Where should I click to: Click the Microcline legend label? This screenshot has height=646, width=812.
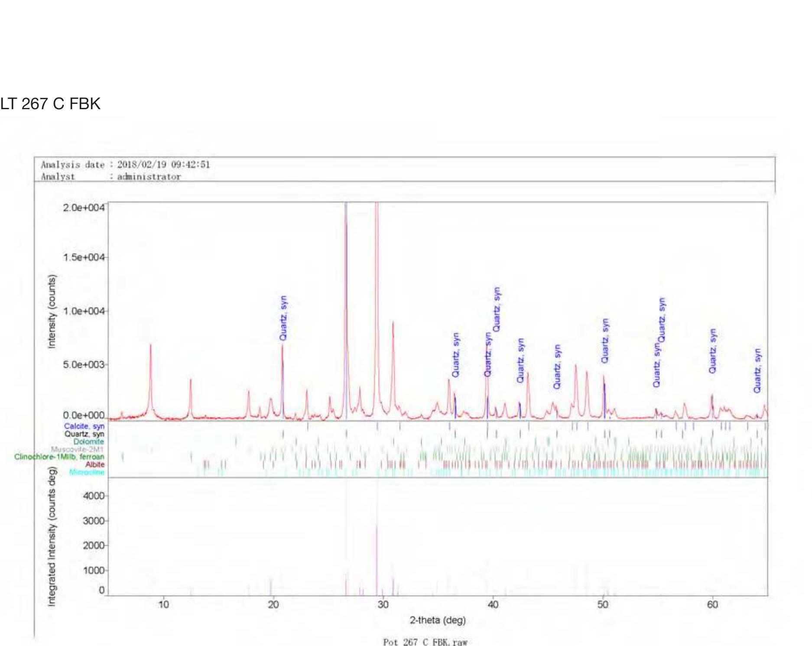[x=87, y=472]
